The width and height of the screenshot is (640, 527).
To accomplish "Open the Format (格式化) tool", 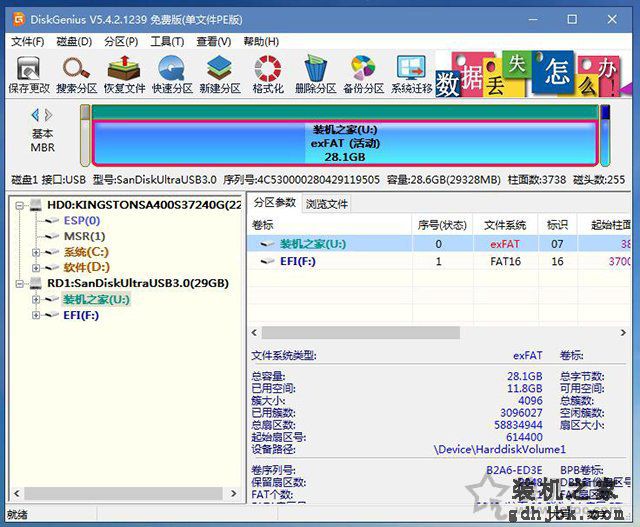I will [x=268, y=75].
